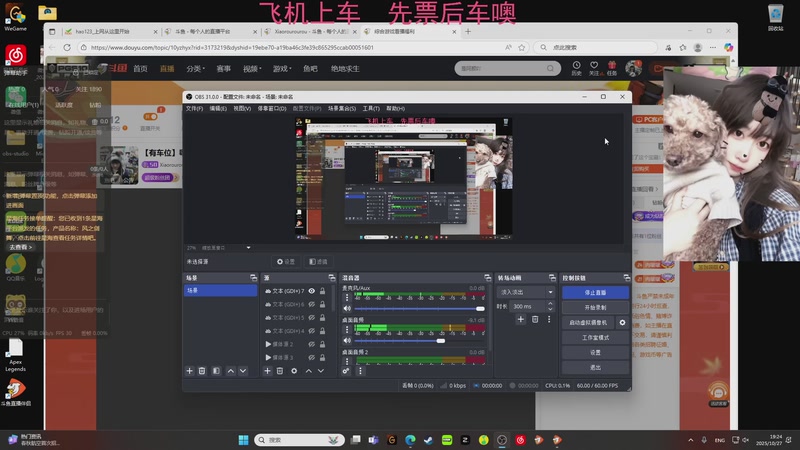Click 工作室模式 studio mode button

[595, 337]
